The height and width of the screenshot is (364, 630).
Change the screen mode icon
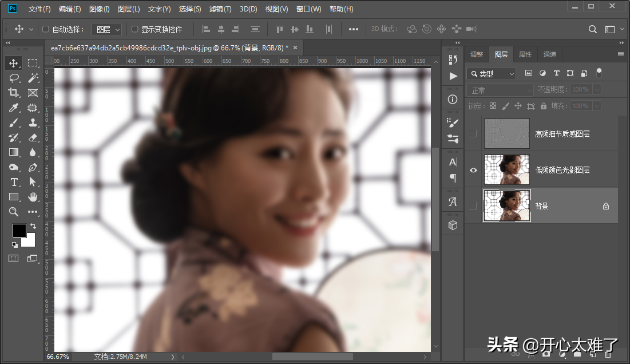coord(32,258)
